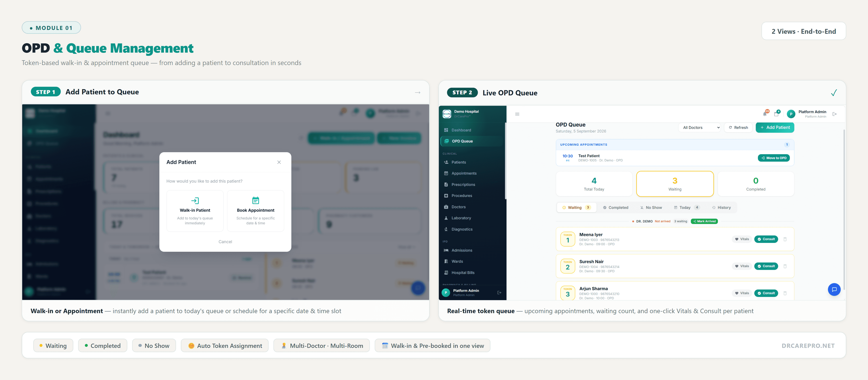Click the Demo Hospital logo icon
Screen dimensions: 868x380
[x=447, y=114]
